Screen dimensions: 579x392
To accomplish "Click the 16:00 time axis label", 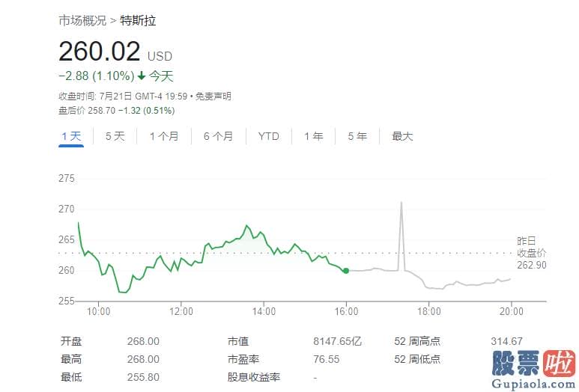I will (346, 312).
